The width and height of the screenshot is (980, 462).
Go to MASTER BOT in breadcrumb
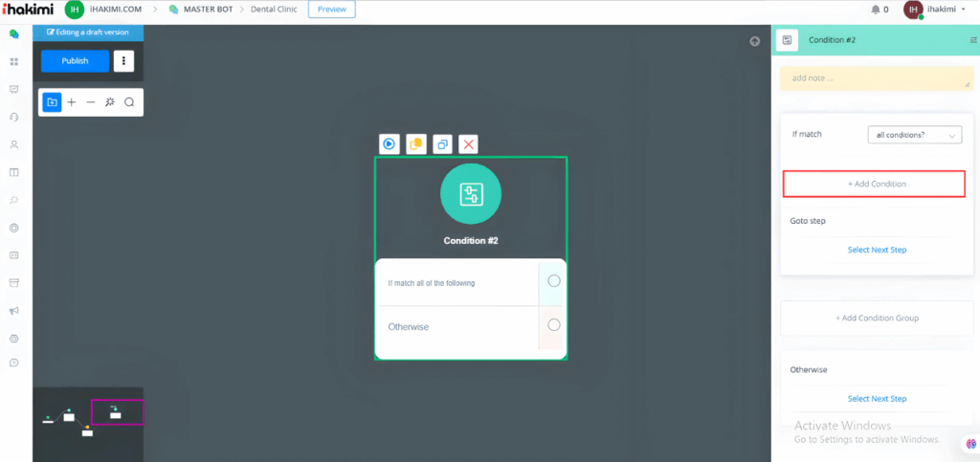[206, 10]
